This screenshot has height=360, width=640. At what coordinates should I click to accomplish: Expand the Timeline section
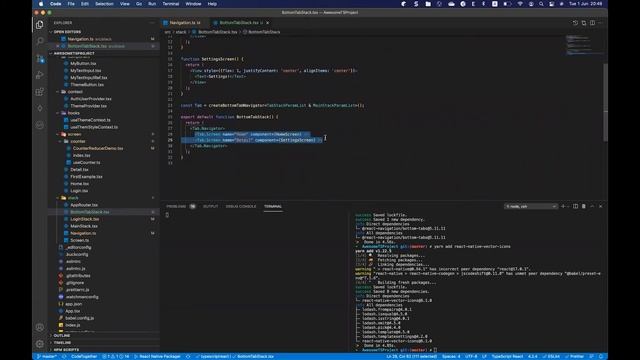pyautogui.click(x=62, y=342)
